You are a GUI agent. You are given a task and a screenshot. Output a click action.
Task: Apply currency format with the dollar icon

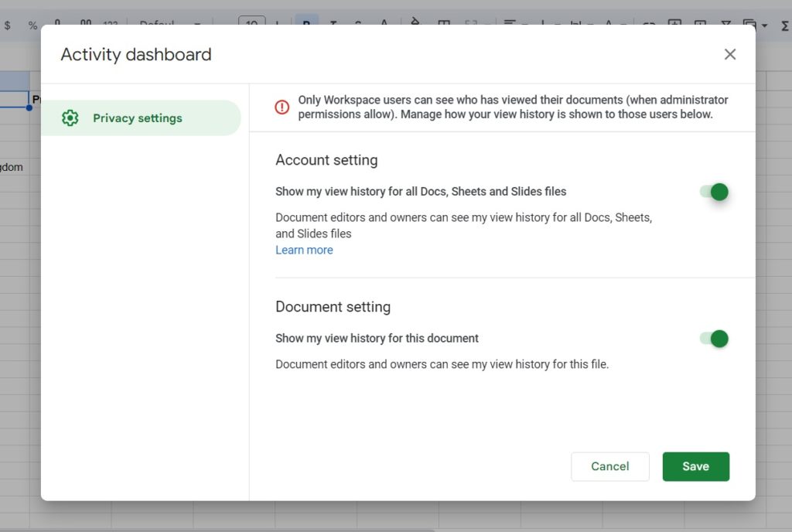coord(8,21)
